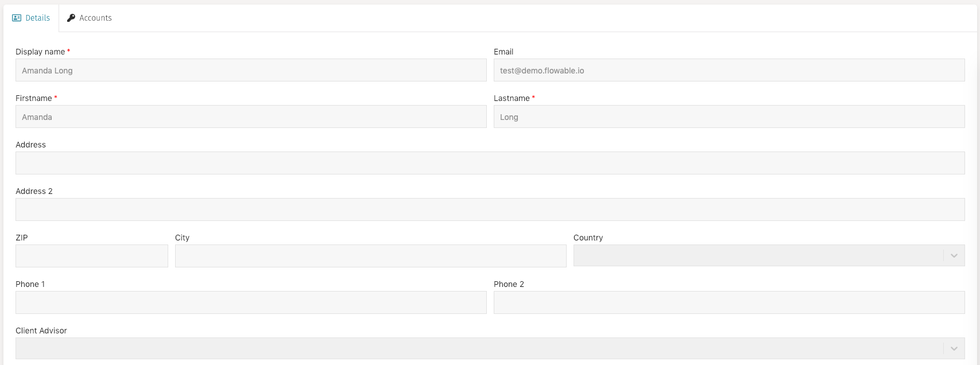
Task: Click the Country field's chevron arrow
Action: (x=954, y=255)
